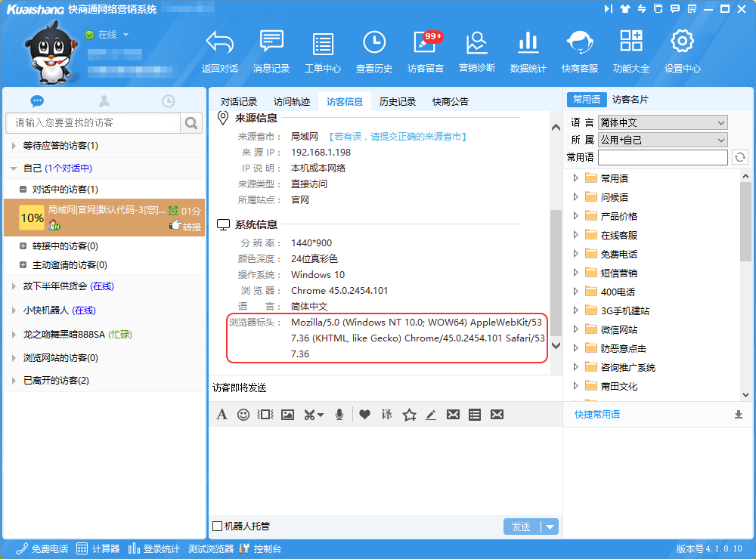Viewport: 756px width, 559px height.
Task: Open 访客留言 visitor messages icon
Action: (426, 51)
